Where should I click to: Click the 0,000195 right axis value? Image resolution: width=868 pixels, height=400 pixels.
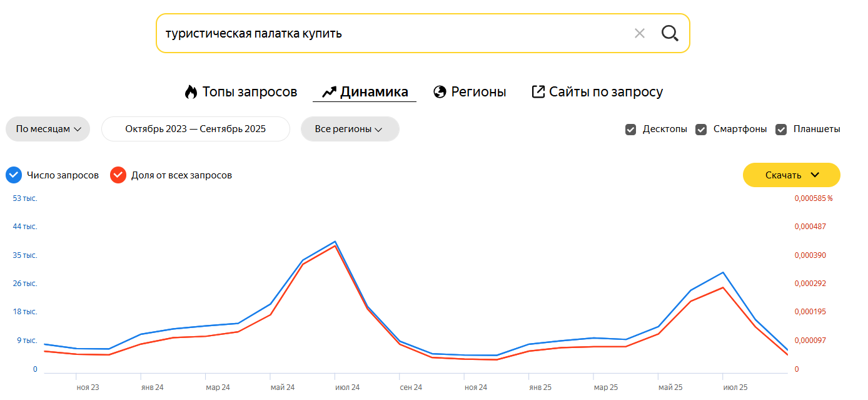810,312
